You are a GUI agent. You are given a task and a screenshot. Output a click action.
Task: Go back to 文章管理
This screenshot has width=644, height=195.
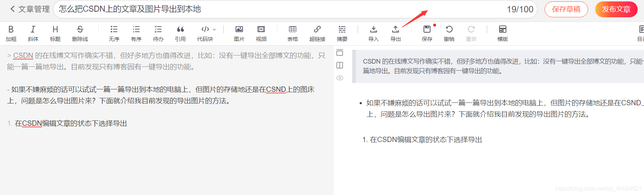click(x=30, y=9)
